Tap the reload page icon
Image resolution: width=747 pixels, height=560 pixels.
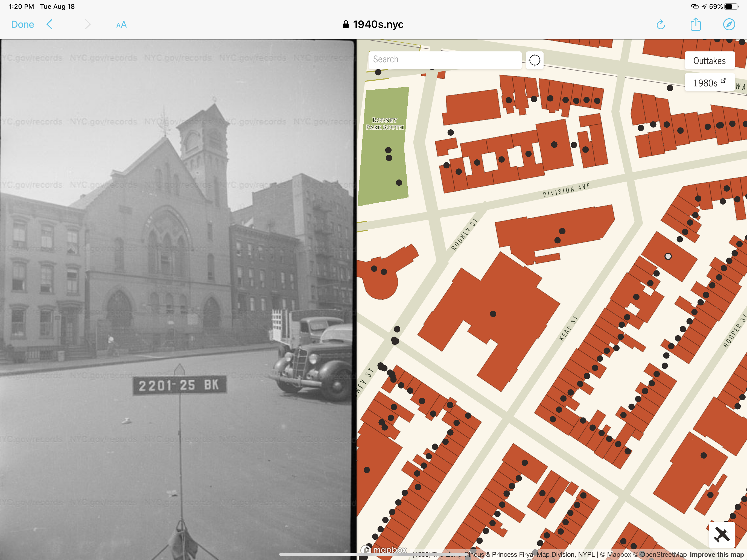[x=661, y=25]
